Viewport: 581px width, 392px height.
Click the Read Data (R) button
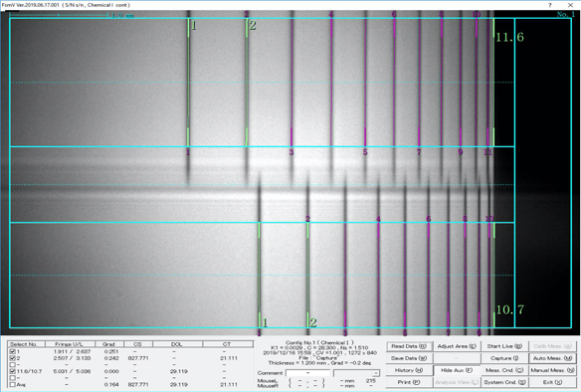(x=409, y=346)
